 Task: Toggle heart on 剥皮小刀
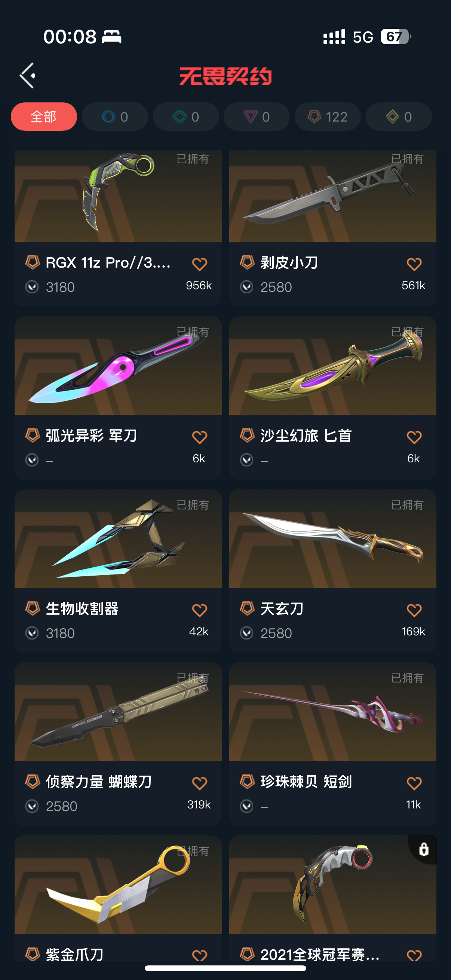coord(414,264)
